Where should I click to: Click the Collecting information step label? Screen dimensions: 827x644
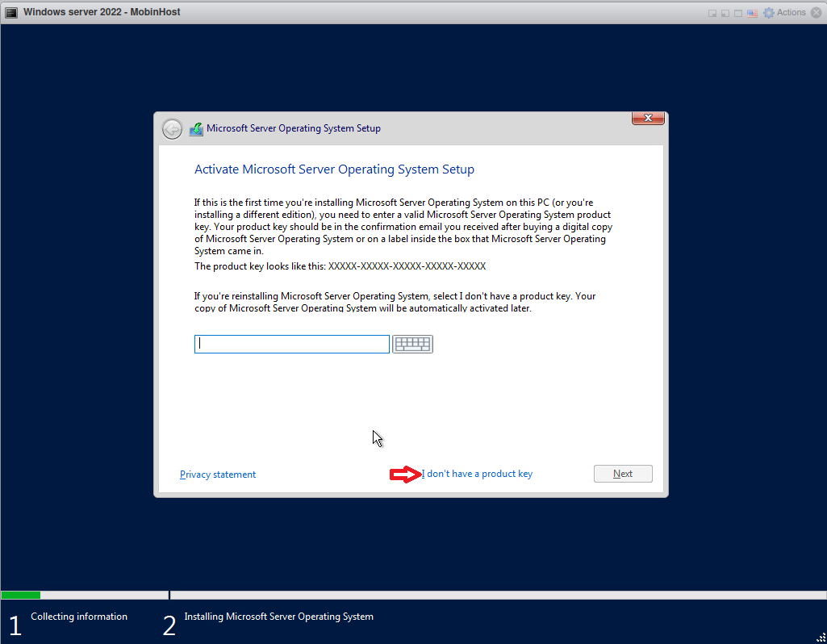click(79, 616)
